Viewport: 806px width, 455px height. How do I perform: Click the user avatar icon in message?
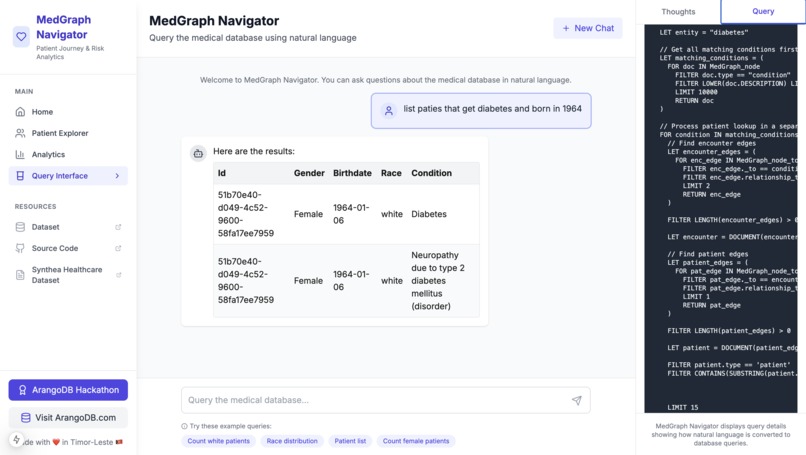389,111
